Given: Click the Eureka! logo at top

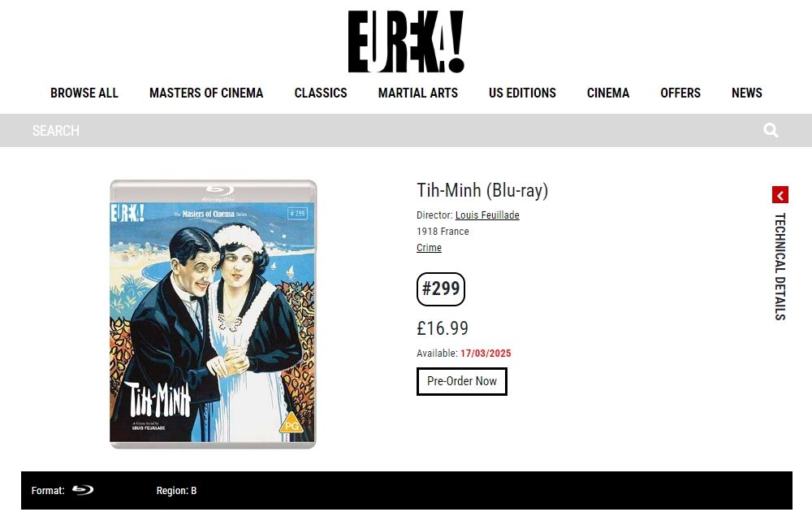Looking at the screenshot, I should 405,41.
